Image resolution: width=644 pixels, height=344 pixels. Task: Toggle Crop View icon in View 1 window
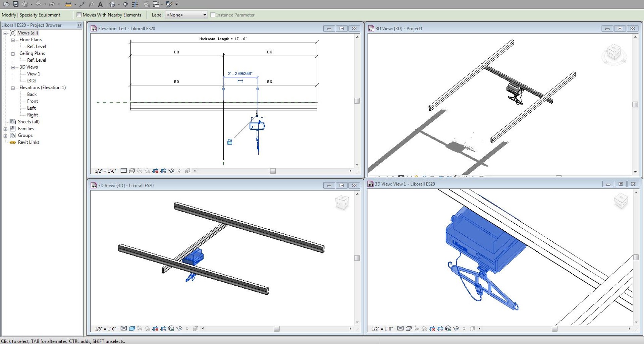coord(432,328)
